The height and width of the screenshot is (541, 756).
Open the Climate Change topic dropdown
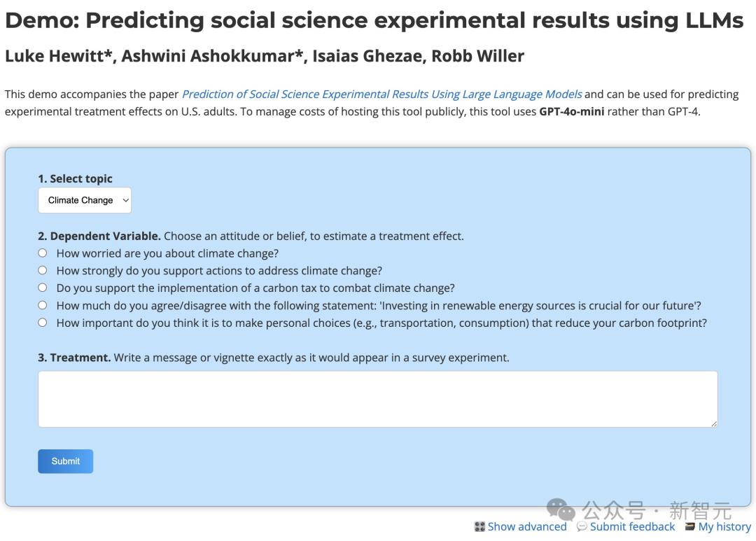[85, 200]
